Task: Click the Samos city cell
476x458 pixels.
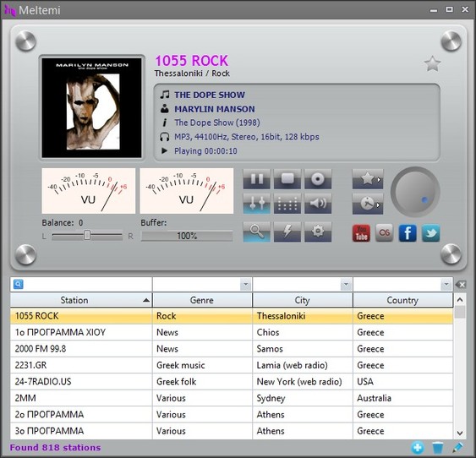Action: (x=303, y=349)
